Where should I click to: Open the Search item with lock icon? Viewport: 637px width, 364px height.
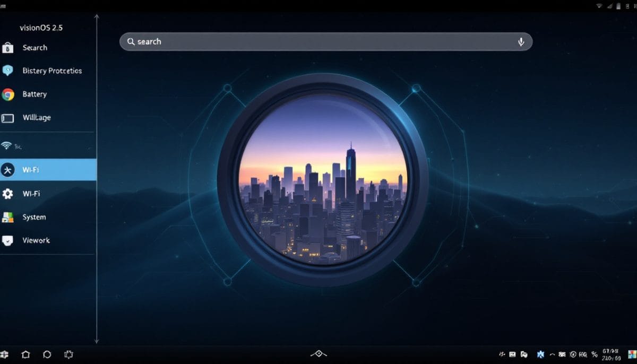pyautogui.click(x=48, y=48)
